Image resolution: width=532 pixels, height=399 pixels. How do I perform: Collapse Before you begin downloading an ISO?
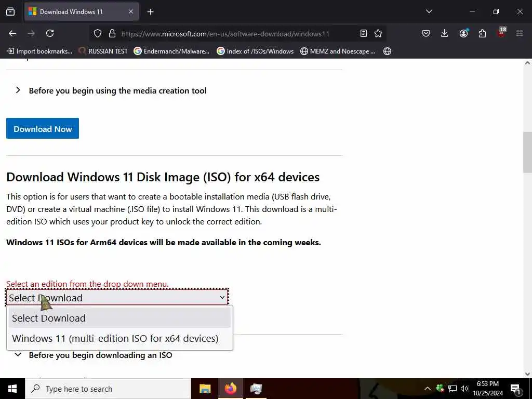point(94,355)
